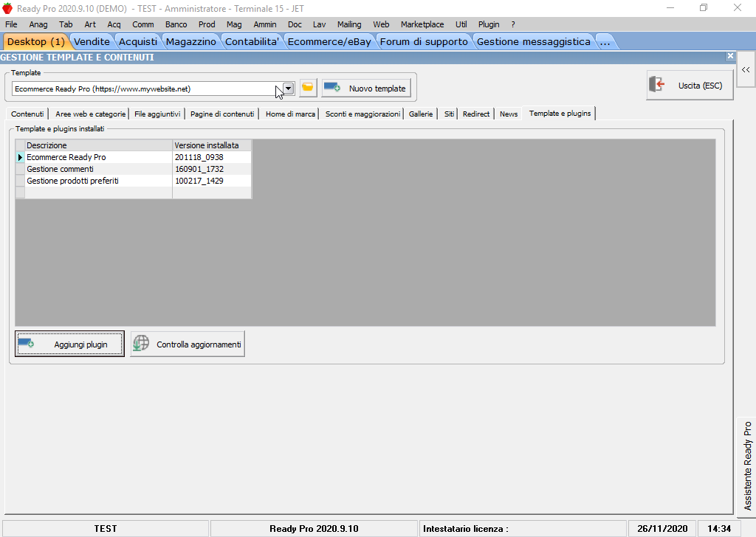The width and height of the screenshot is (756, 537).
Task: Select the Redirect tab
Action: pos(476,114)
